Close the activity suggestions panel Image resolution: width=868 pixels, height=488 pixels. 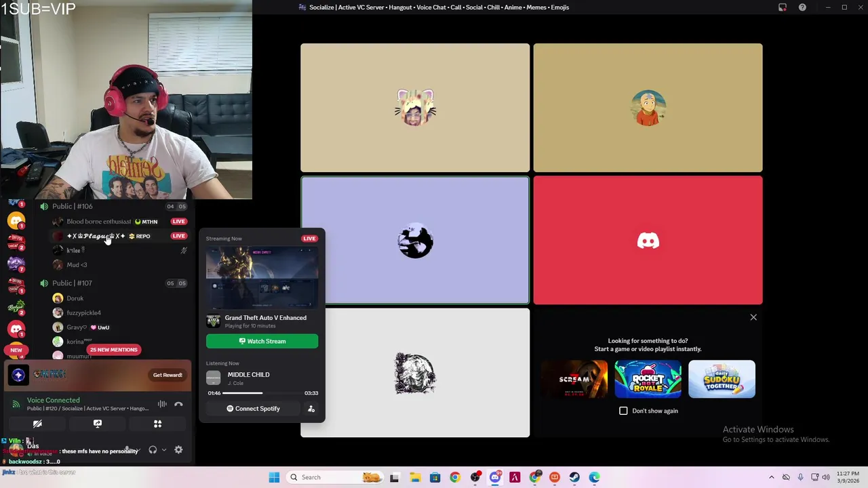pyautogui.click(x=753, y=317)
